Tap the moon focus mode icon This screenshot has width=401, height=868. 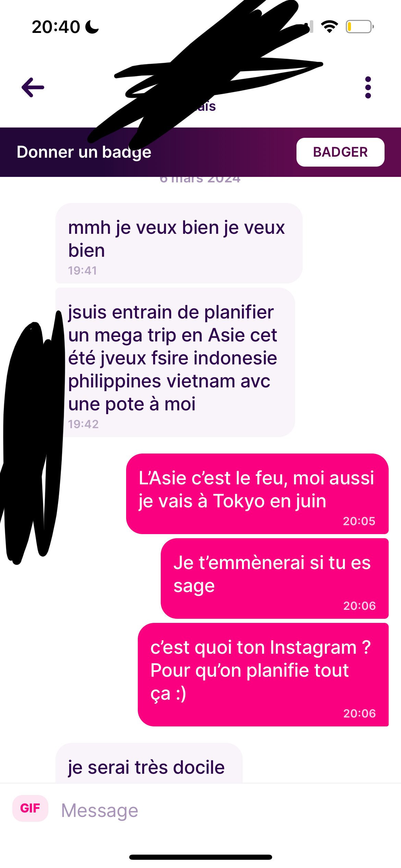pos(92,27)
